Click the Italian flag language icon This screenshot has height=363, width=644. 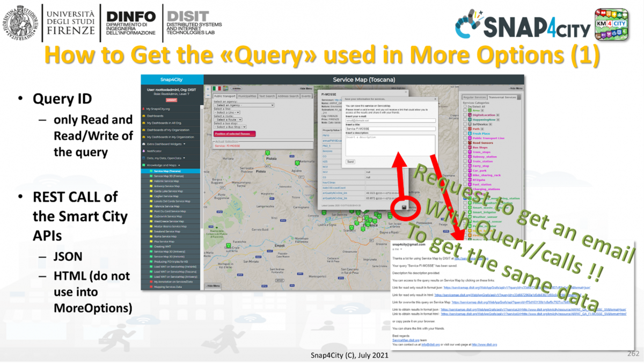pyautogui.click(x=217, y=89)
